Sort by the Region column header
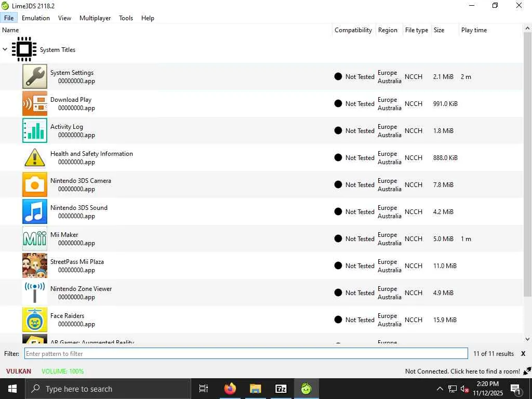 (x=389, y=30)
